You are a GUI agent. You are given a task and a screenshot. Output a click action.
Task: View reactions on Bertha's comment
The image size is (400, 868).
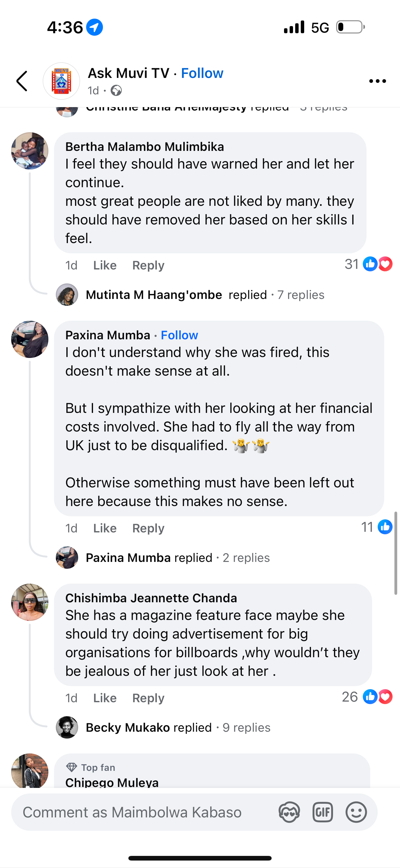pyautogui.click(x=369, y=264)
